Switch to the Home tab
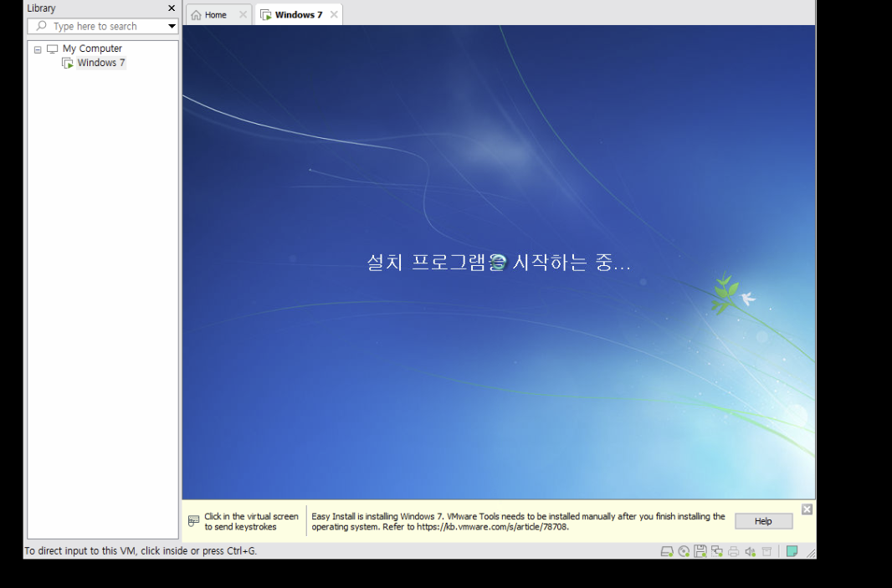 point(218,15)
